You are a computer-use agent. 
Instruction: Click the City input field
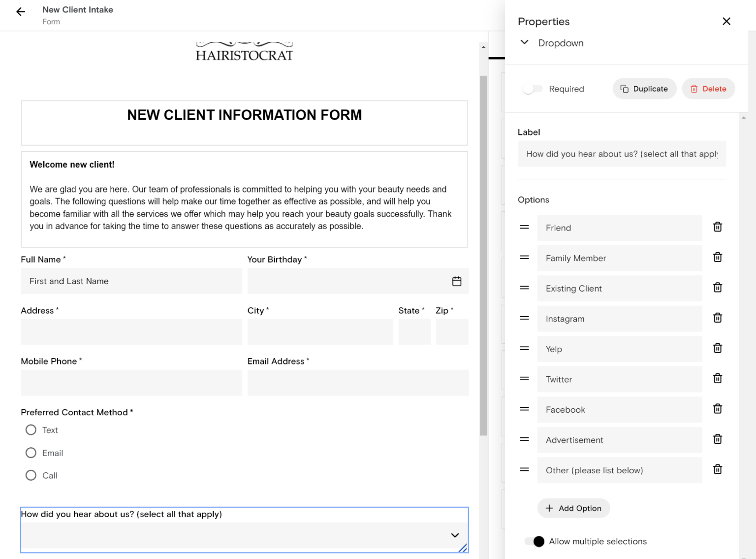tap(320, 332)
